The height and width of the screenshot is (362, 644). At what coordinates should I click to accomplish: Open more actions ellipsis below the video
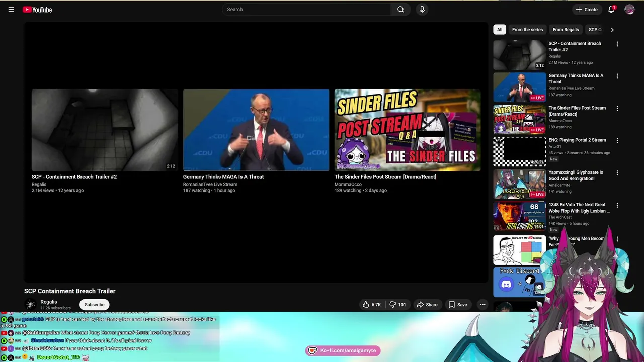482,304
